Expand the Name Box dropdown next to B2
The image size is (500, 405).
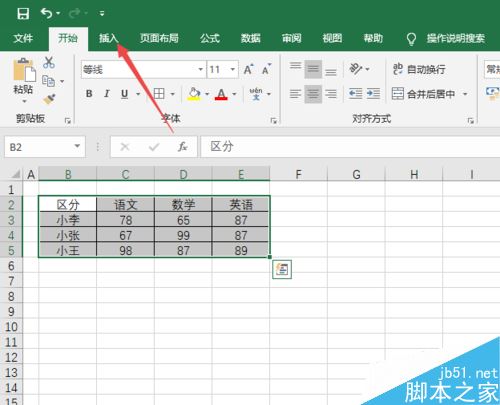point(77,146)
